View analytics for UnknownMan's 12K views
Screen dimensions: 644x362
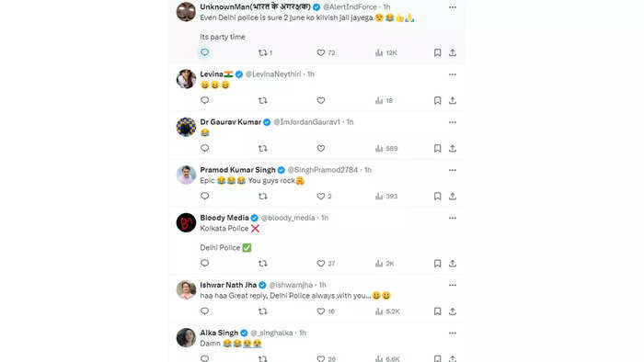[385, 52]
